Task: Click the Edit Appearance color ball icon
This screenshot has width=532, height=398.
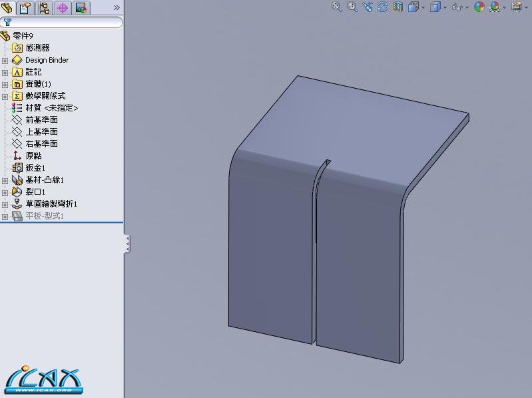Action: (479, 7)
